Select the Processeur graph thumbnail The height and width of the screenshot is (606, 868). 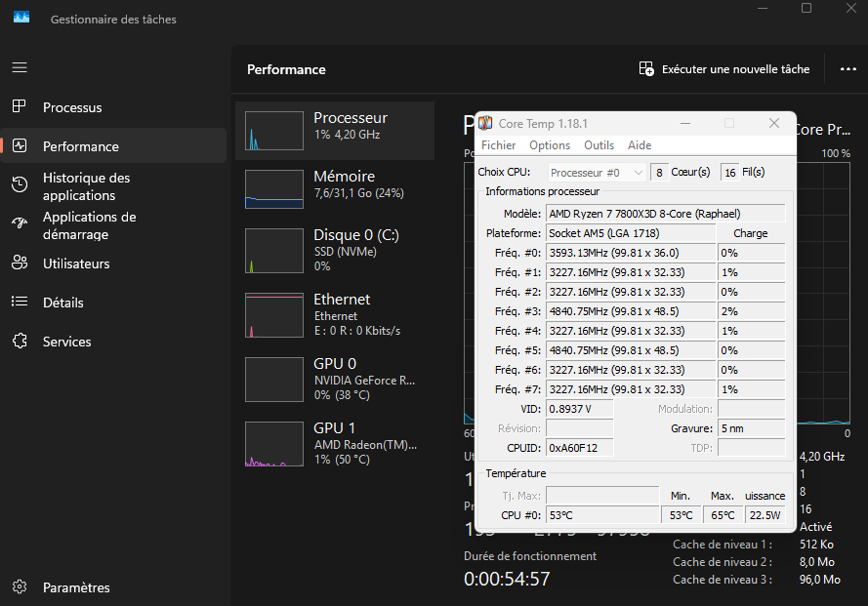coord(274,131)
